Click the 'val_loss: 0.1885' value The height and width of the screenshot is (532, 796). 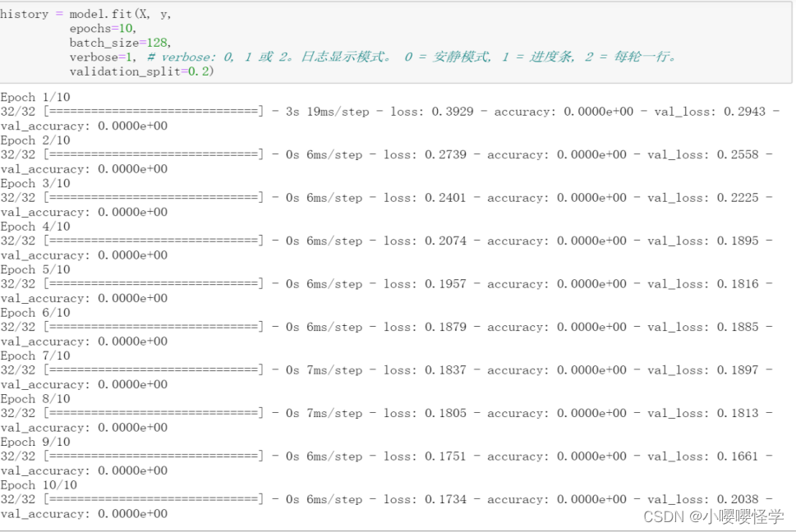click(x=702, y=327)
